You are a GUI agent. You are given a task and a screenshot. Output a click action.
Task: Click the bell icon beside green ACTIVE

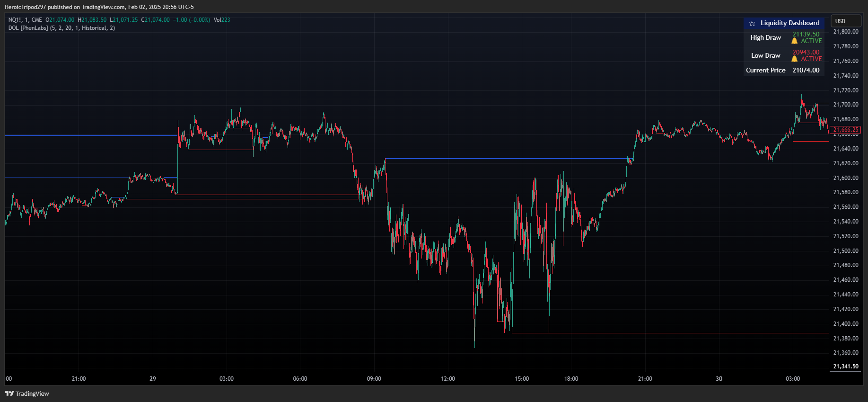click(795, 41)
